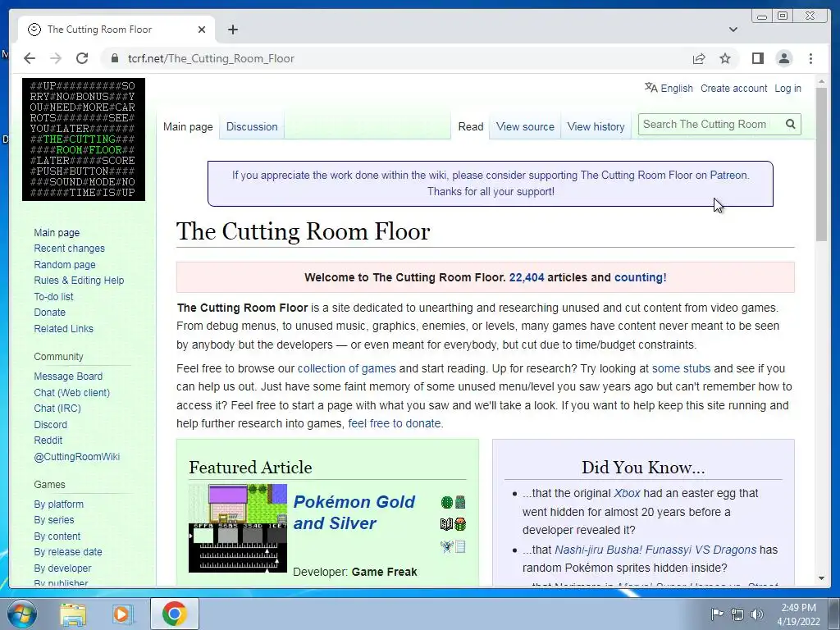
Task: Click the browser forward arrow
Action: tap(56, 58)
